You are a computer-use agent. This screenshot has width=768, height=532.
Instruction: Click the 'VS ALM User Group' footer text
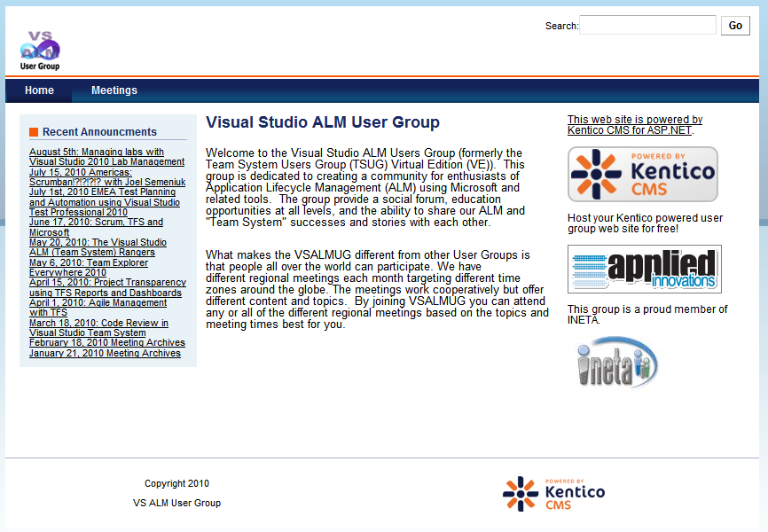(176, 503)
